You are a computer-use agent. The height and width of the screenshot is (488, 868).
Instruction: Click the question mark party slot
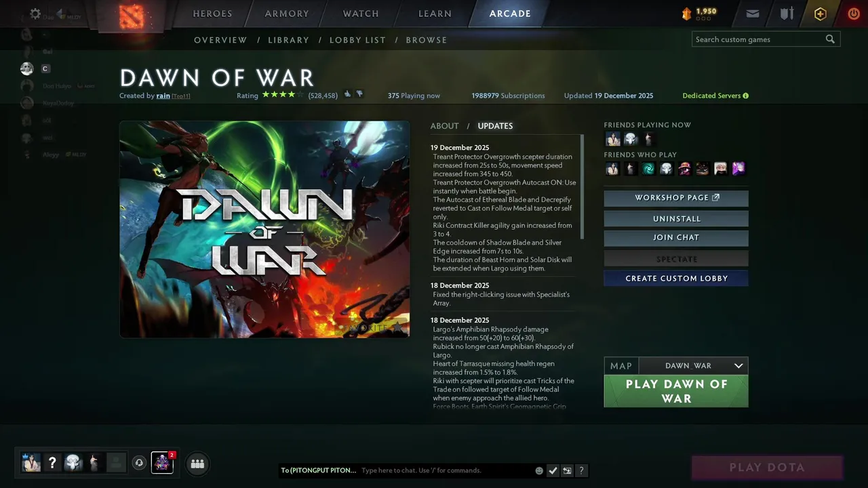(52, 463)
